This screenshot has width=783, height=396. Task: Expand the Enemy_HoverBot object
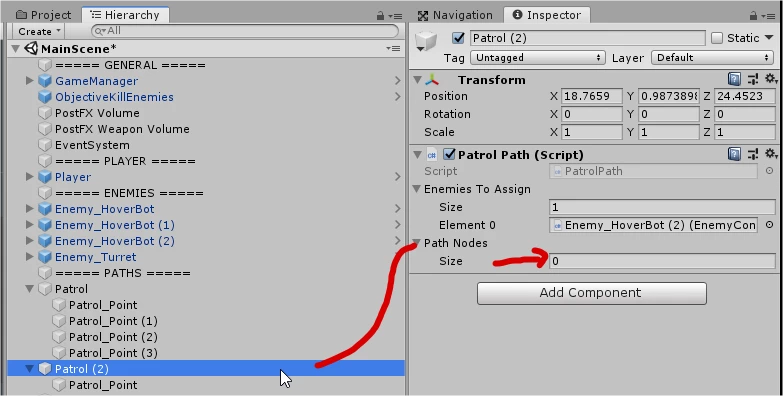point(30,208)
